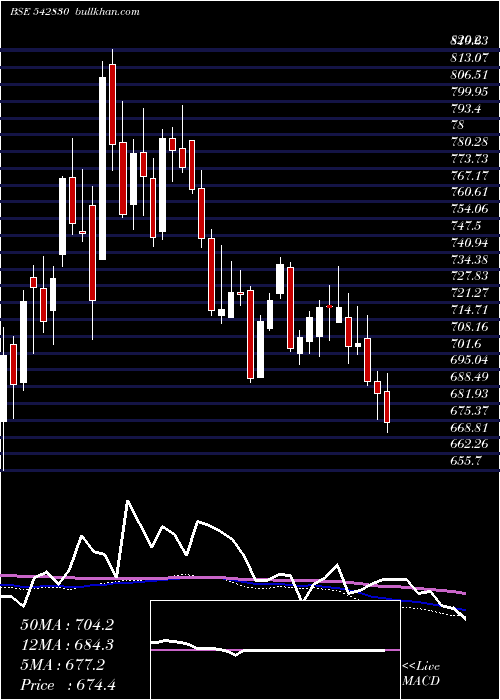Click the 662.26 price axis label
500x700 pixels.
[x=469, y=444]
